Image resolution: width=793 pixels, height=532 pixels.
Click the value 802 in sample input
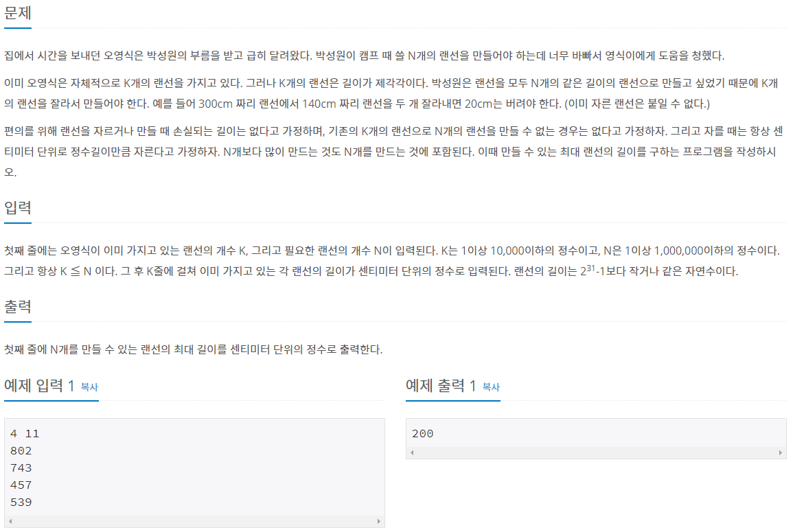point(21,451)
